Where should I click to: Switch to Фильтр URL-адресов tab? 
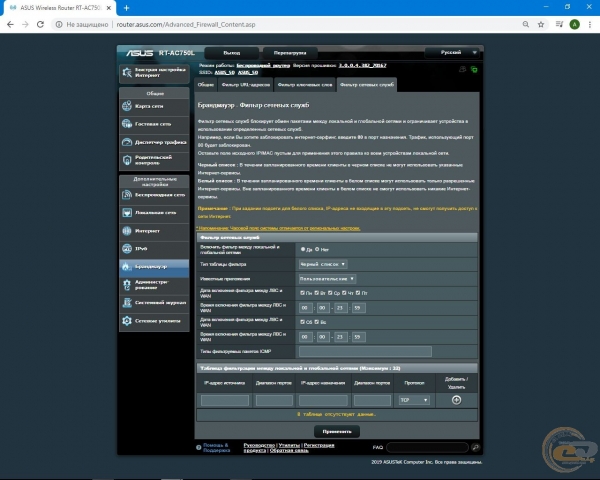[x=246, y=85]
